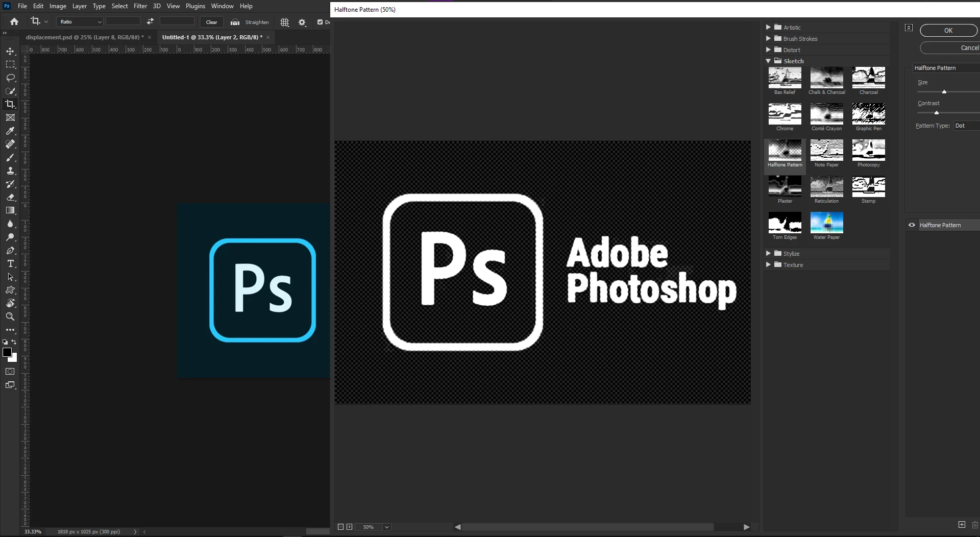Viewport: 980px width, 537px height.
Task: Select the Brush tool
Action: [10, 157]
